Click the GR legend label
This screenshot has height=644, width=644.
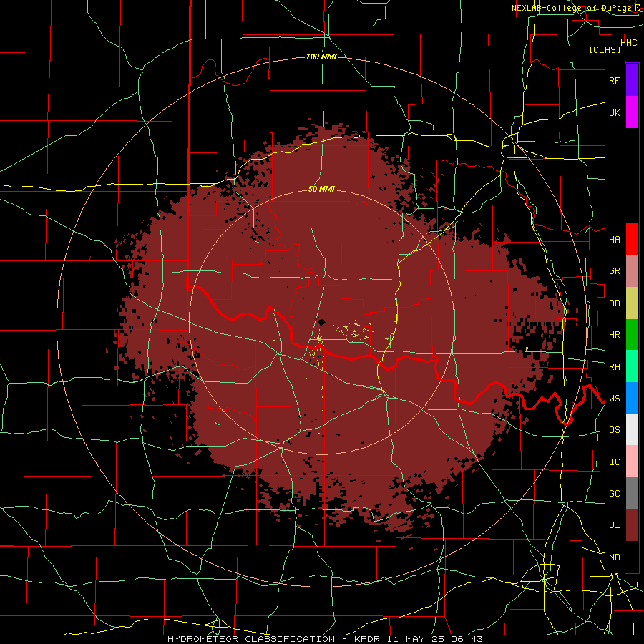(x=614, y=271)
